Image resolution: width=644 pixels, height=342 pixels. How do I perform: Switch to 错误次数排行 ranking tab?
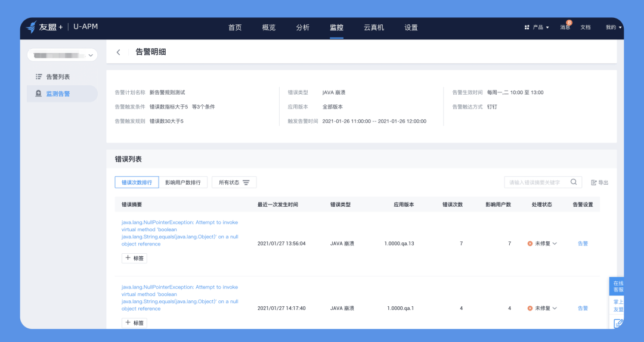[x=137, y=182]
